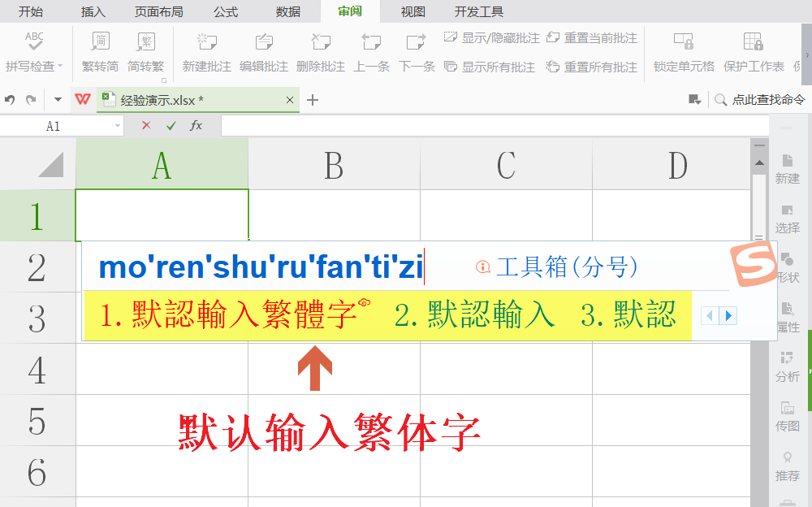The height and width of the screenshot is (507, 812).
Task: Open 选择 in side panel
Action: point(787,219)
